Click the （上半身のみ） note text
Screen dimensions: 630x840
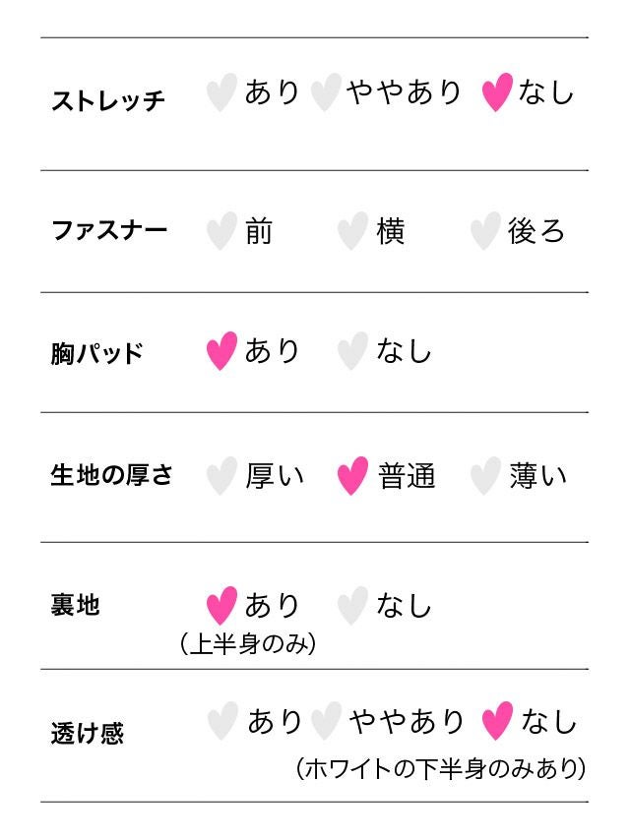(247, 645)
